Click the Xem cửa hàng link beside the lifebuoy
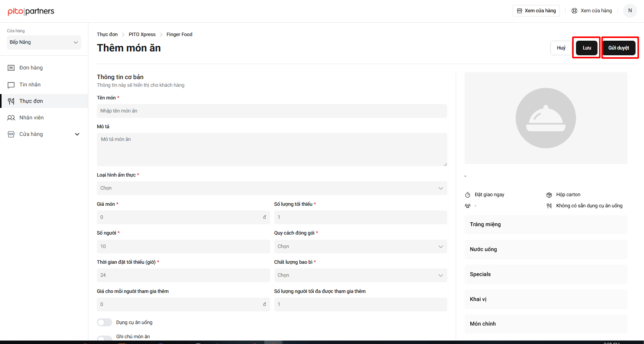This screenshot has height=344, width=644. 596,11
